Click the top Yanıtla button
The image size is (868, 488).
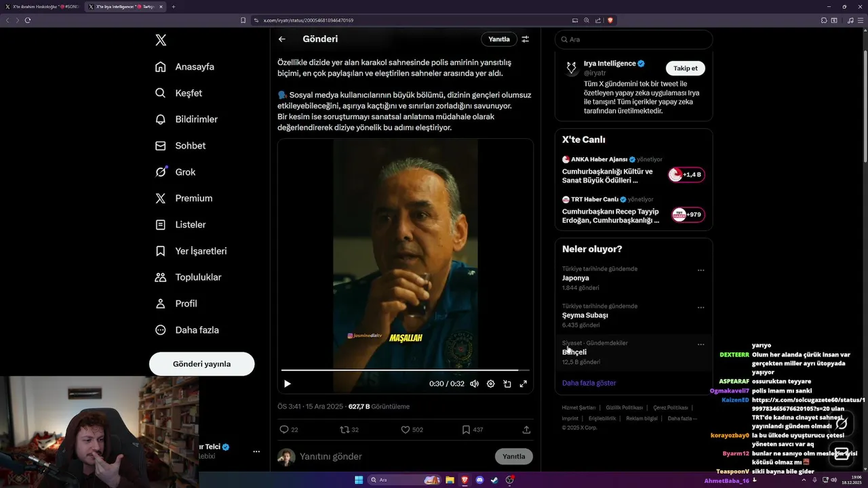point(499,39)
